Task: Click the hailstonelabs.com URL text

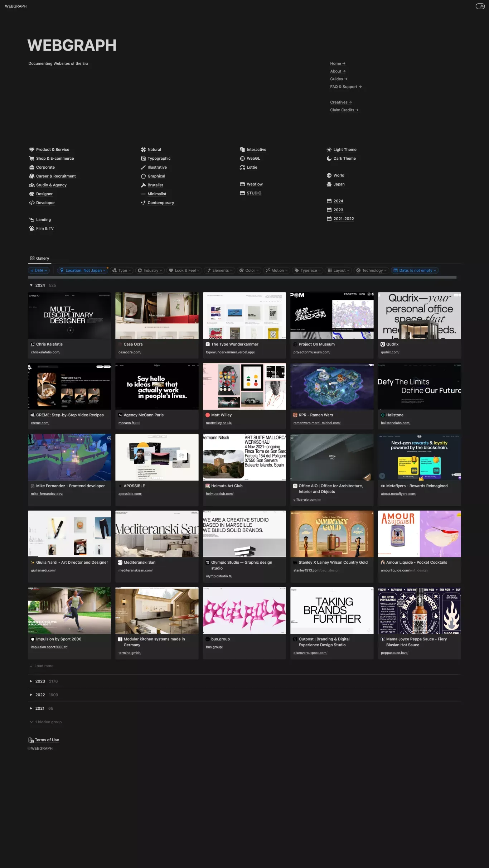Action: coord(395,423)
